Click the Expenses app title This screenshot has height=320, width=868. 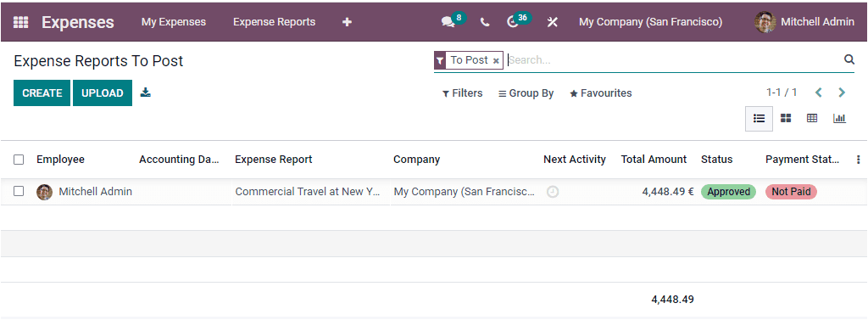[77, 22]
